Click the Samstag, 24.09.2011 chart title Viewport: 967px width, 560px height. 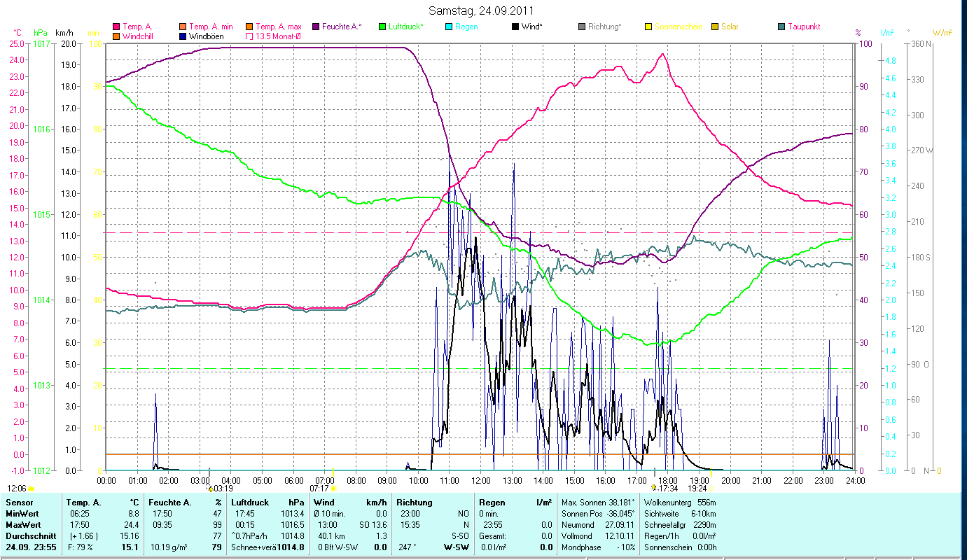click(484, 11)
